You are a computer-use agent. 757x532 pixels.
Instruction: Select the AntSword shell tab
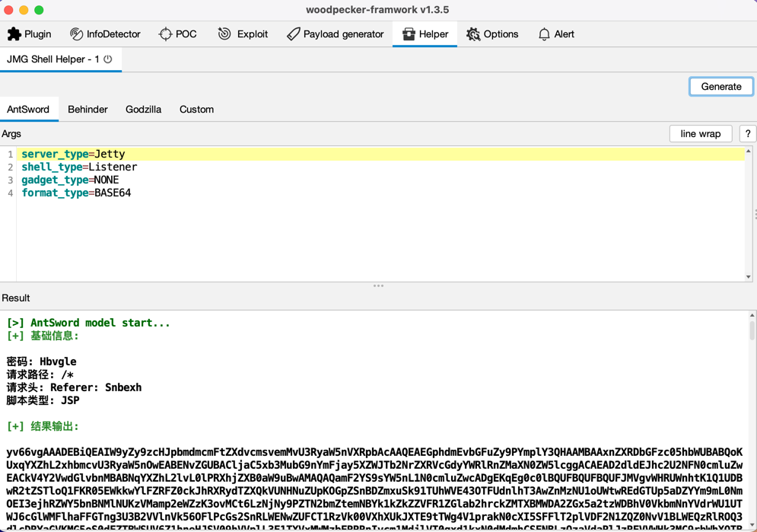pyautogui.click(x=28, y=109)
